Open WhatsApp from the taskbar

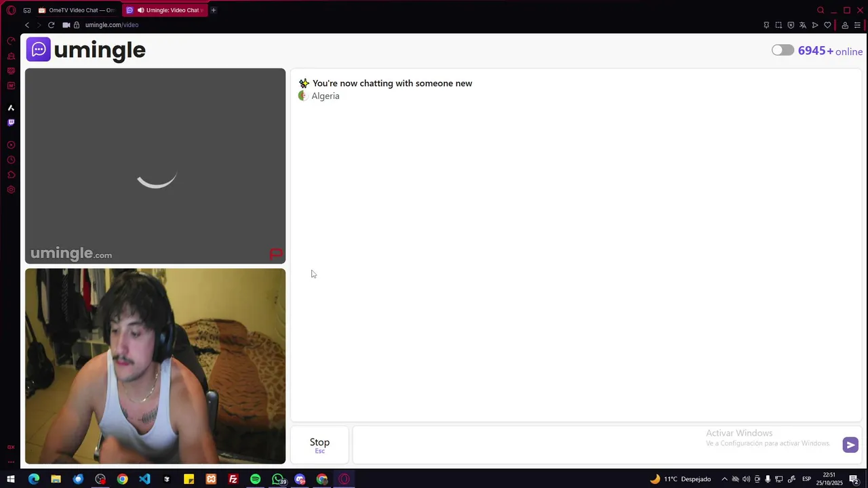(278, 479)
